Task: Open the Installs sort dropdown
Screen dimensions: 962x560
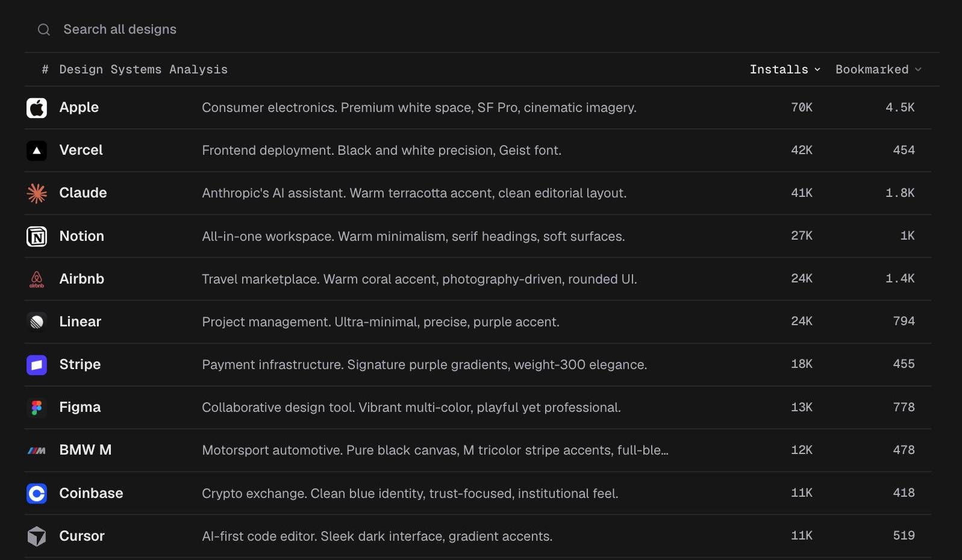Action: [785, 69]
